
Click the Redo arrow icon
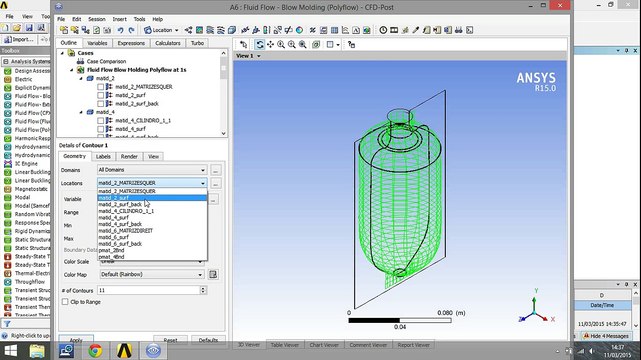[x=131, y=30]
